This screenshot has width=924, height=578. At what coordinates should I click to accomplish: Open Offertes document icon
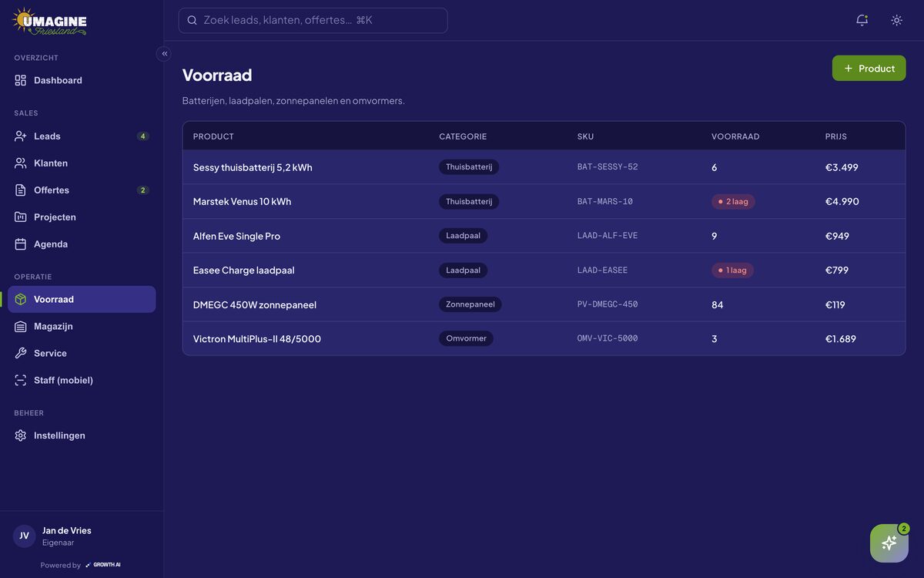21,190
